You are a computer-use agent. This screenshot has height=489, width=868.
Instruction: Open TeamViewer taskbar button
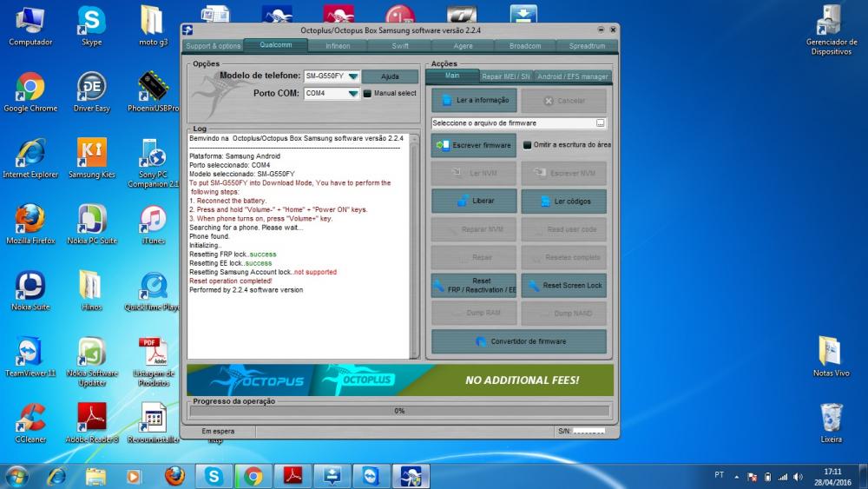[371, 476]
